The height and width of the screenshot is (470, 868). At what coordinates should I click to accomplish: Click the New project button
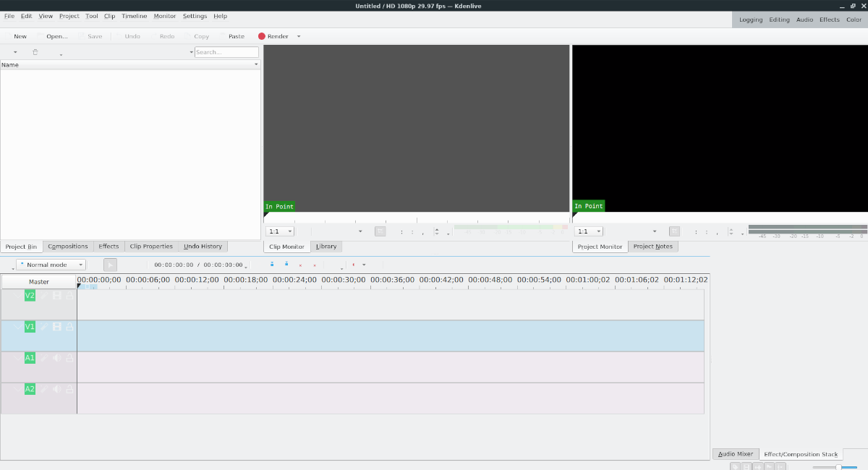(20, 36)
